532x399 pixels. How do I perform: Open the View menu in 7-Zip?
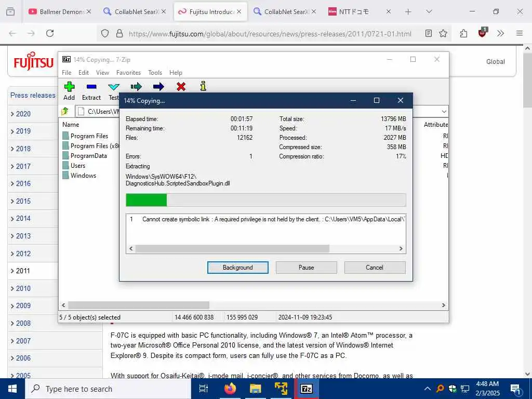click(x=102, y=73)
